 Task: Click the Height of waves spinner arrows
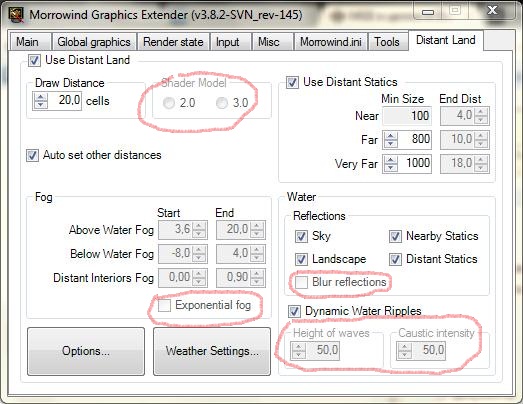pos(299,351)
